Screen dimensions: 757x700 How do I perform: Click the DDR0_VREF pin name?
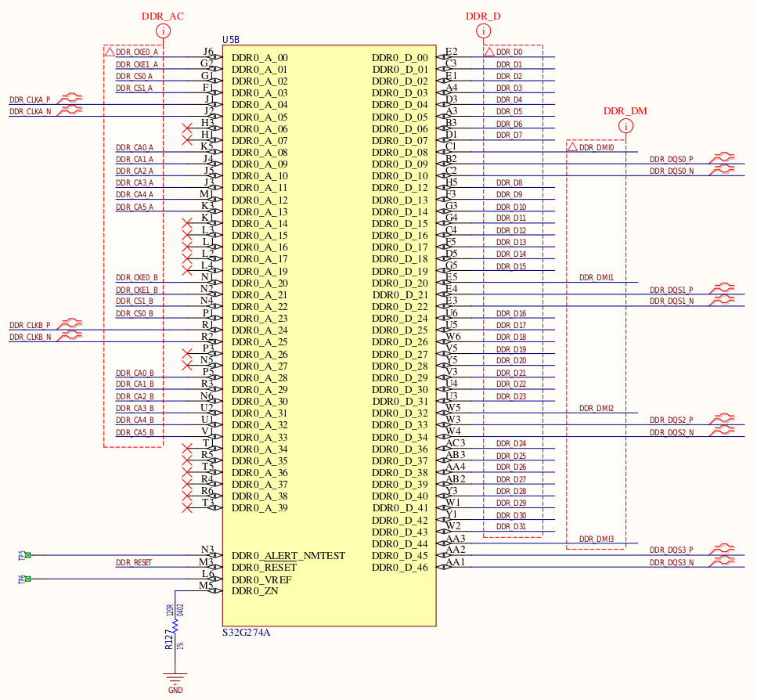[x=261, y=579]
